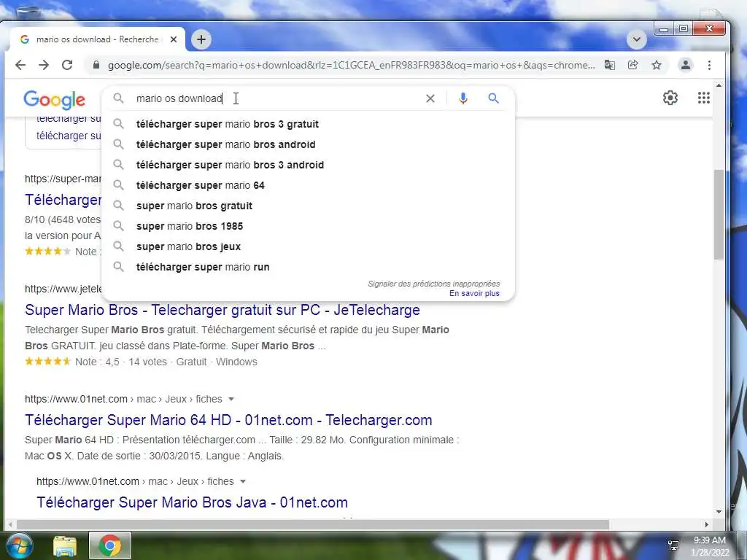The width and height of the screenshot is (747, 560).
Task: Expand dropdown next to first 01net.com fiches URL
Action: point(231,399)
